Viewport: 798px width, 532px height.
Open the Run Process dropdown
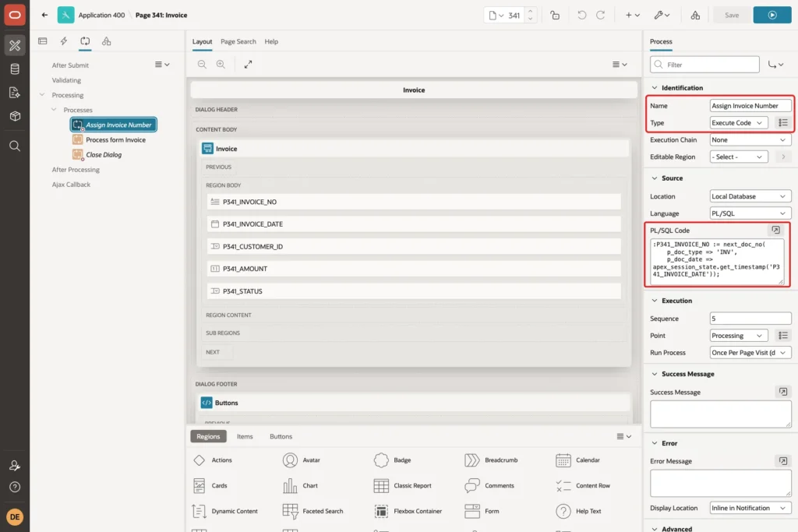750,353
